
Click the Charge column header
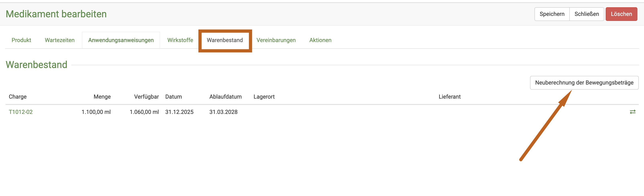[x=17, y=97]
